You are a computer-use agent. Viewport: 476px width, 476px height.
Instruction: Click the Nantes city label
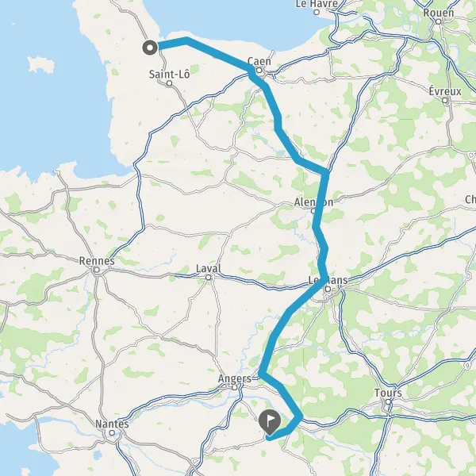click(x=112, y=424)
